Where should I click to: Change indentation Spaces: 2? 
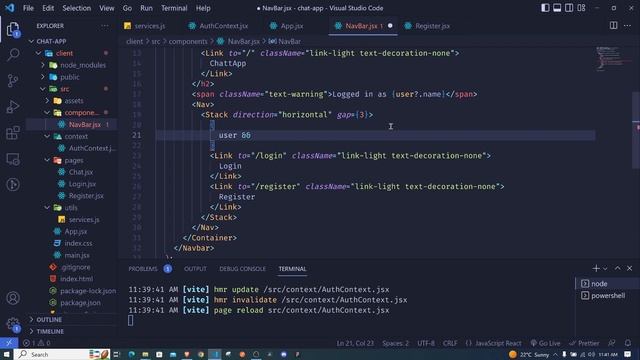point(396,343)
